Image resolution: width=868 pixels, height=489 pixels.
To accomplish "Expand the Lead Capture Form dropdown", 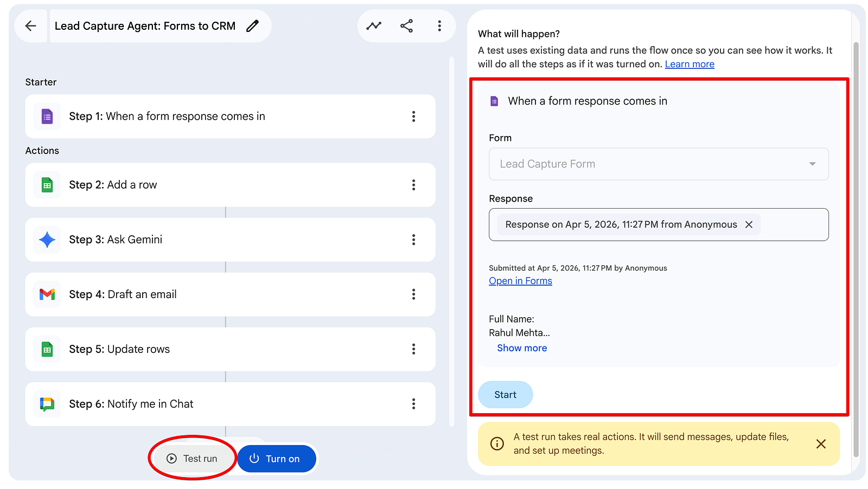I will coord(659,164).
